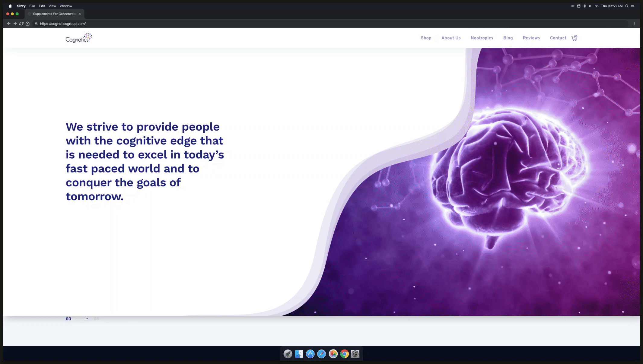Open the View menu

[x=52, y=6]
